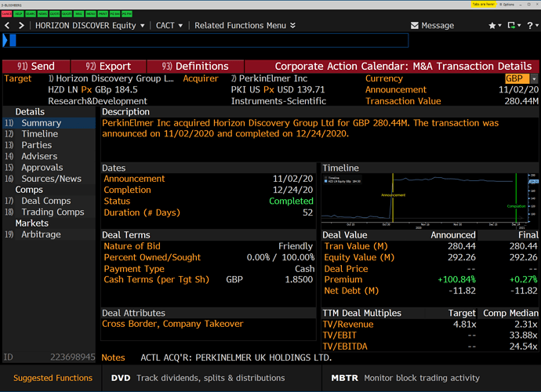Click the Transaction Value 280.44M header value
The width and height of the screenshot is (541, 392).
click(x=521, y=101)
